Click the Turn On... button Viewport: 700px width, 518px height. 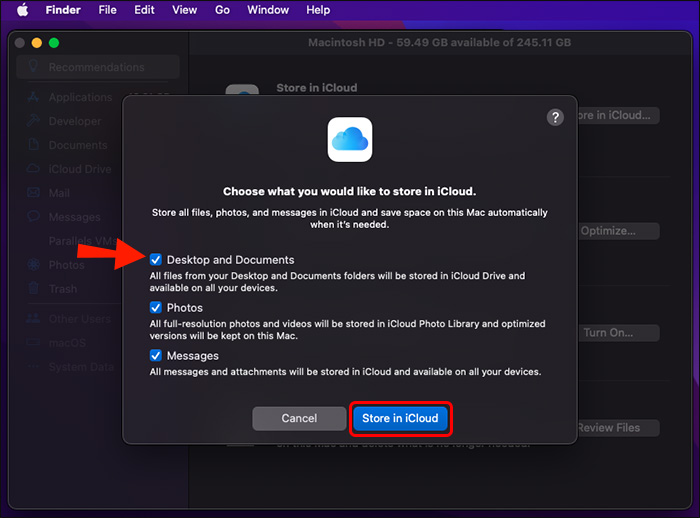[x=618, y=333]
